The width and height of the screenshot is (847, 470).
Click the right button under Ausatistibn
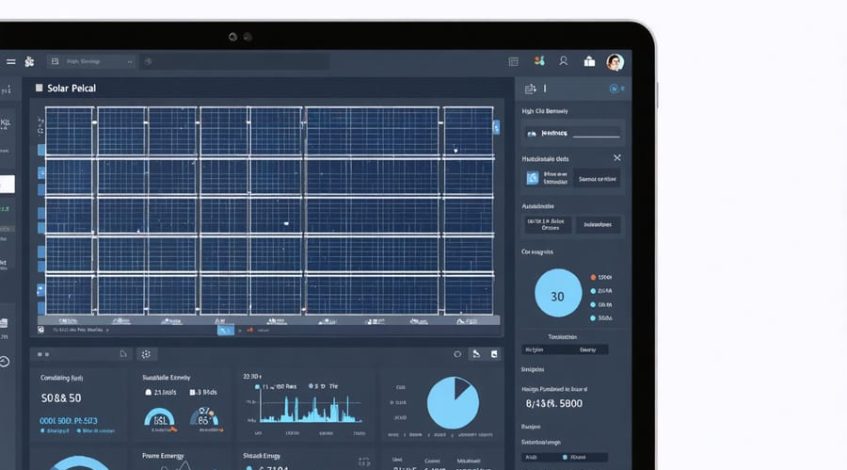[598, 225]
